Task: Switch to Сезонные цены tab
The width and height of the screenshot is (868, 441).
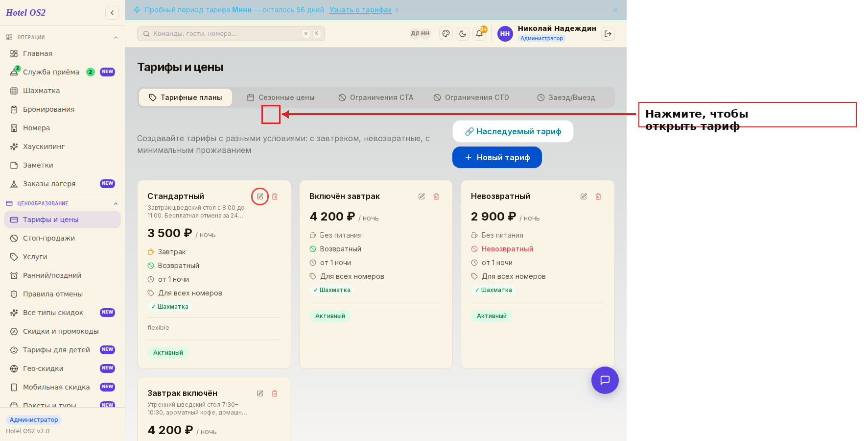Action: click(281, 98)
